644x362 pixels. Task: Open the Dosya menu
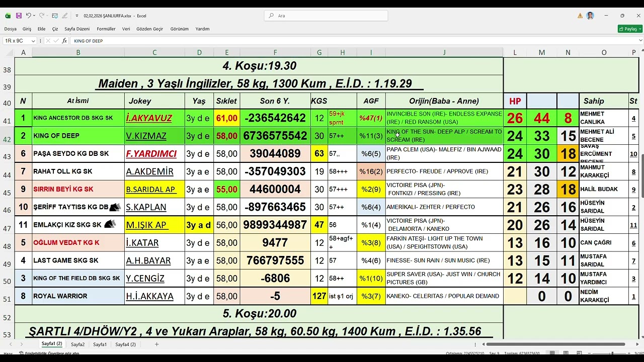(x=10, y=29)
